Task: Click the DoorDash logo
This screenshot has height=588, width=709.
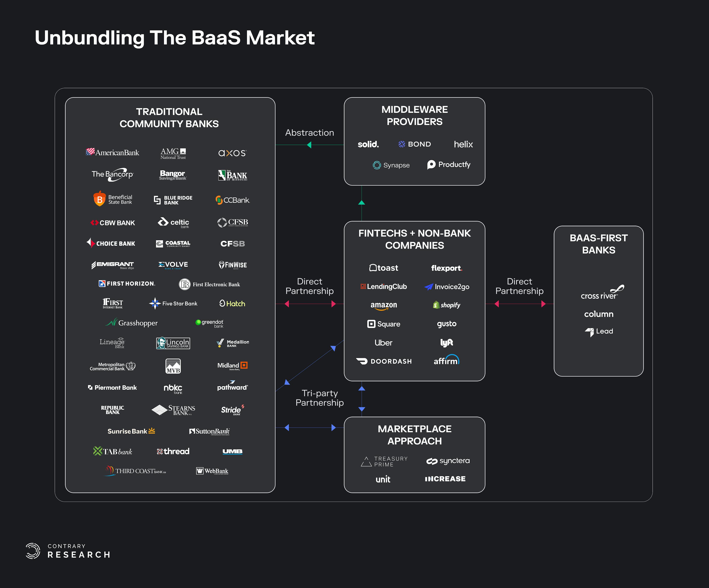Action: click(383, 361)
